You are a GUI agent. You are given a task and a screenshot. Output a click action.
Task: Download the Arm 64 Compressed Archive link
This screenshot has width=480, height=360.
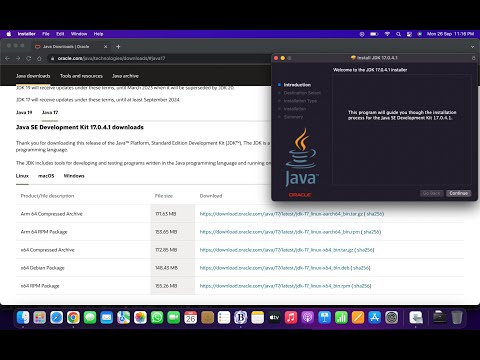point(281,214)
